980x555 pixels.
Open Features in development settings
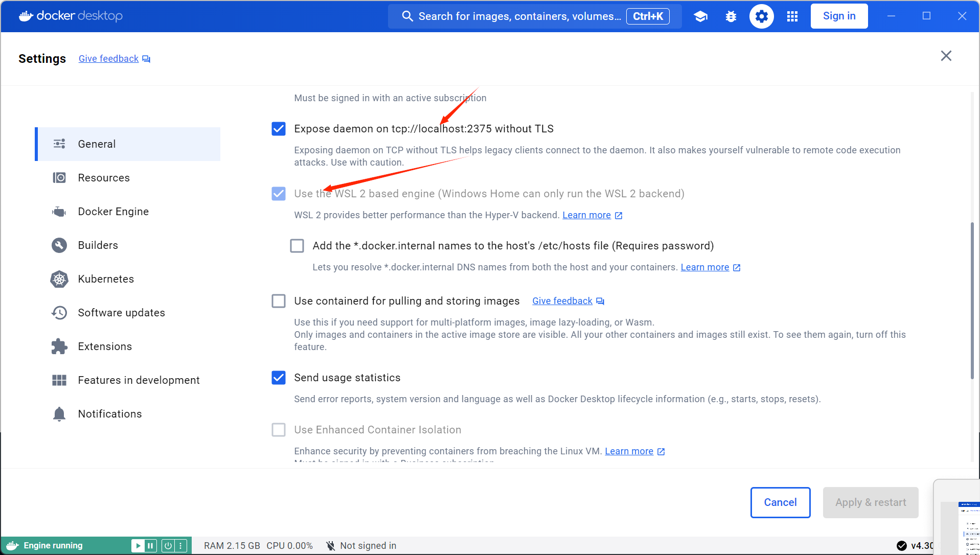(128, 380)
